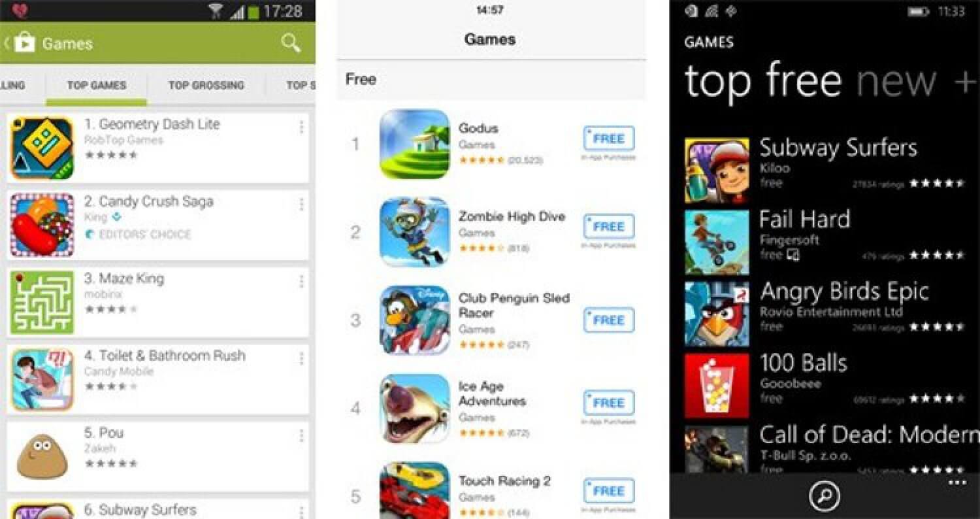Select the Zombie High Dive icon

pos(415,232)
